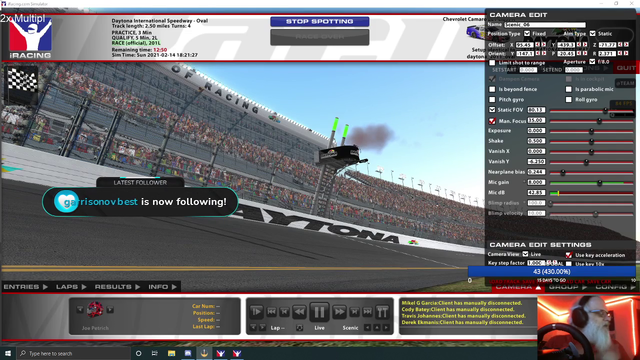The width and height of the screenshot is (640, 360).
Task: Open the CONFIG tab
Action: pyautogui.click(x=615, y=287)
